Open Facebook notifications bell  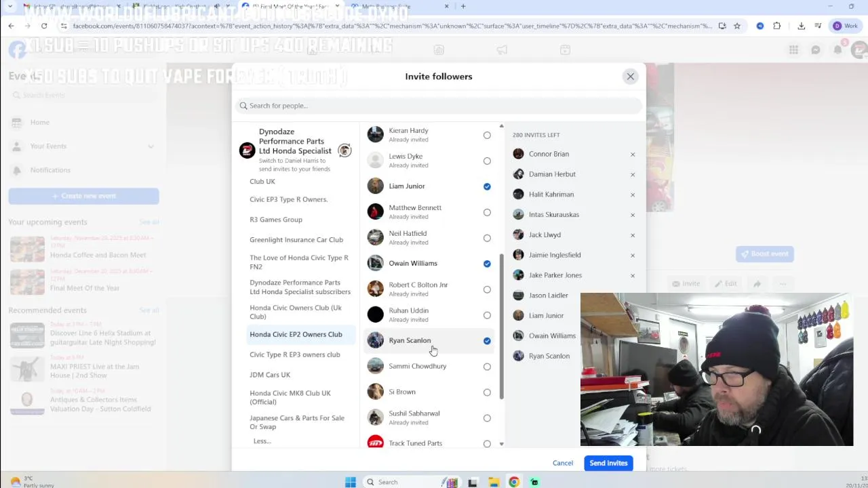pos(838,49)
